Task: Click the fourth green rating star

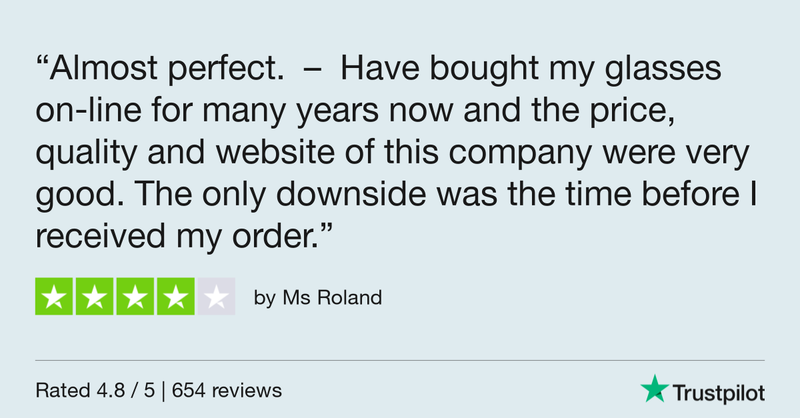Action: coord(176,297)
